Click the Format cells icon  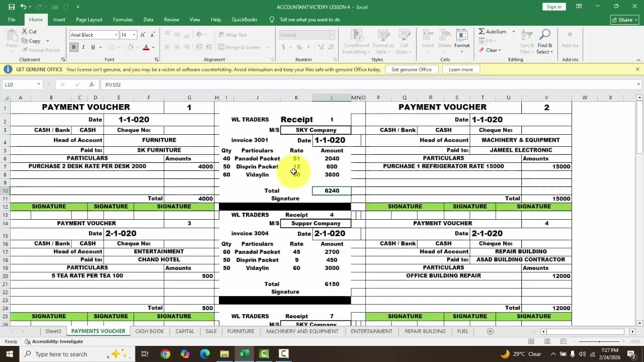click(462, 42)
